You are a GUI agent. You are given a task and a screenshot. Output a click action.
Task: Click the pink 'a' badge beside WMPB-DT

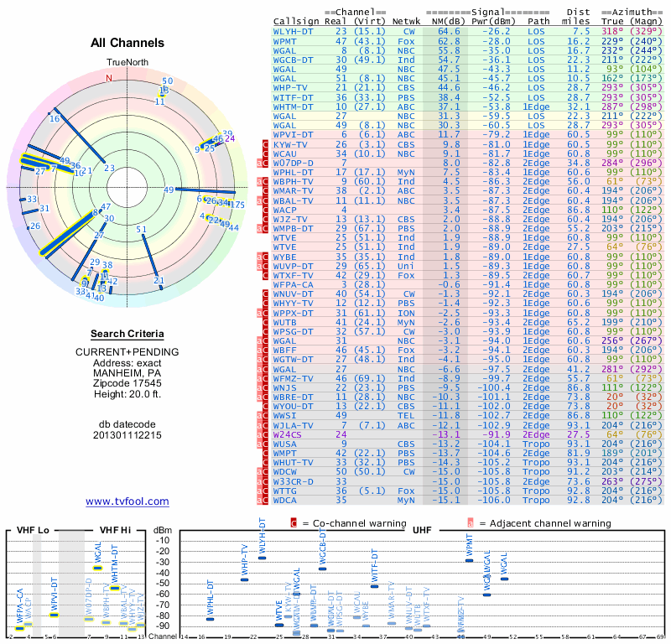click(259, 228)
